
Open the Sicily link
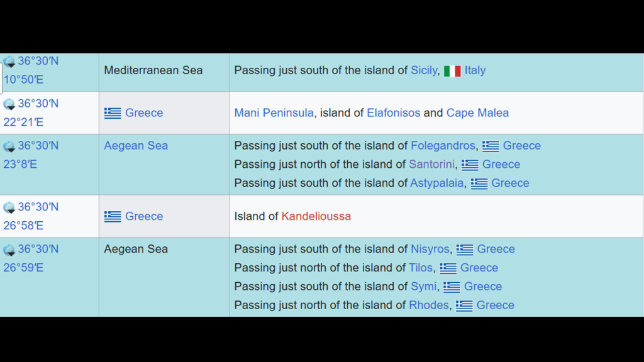coord(423,70)
